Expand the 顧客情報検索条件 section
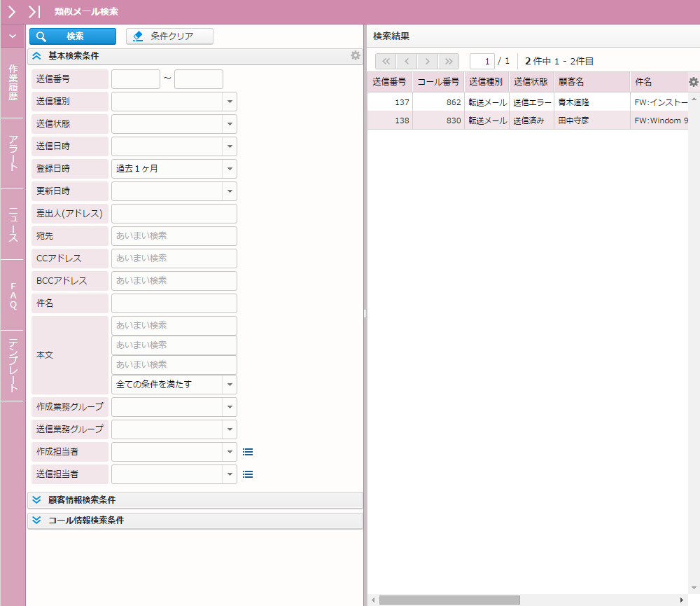 click(37, 500)
